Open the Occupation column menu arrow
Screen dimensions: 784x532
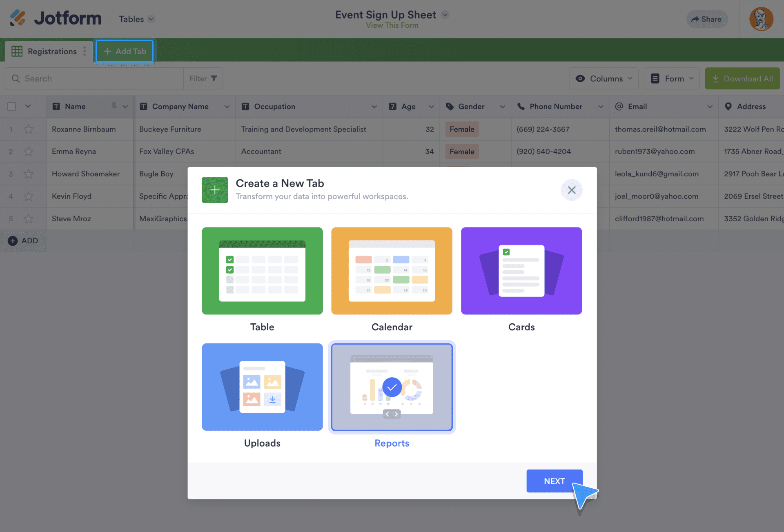(x=374, y=106)
